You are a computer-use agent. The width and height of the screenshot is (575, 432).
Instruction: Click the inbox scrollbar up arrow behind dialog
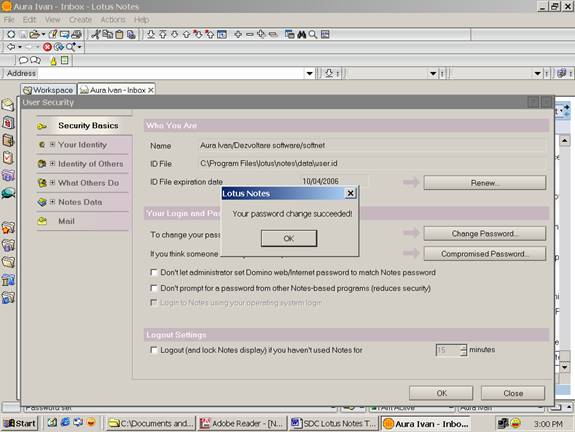click(564, 140)
